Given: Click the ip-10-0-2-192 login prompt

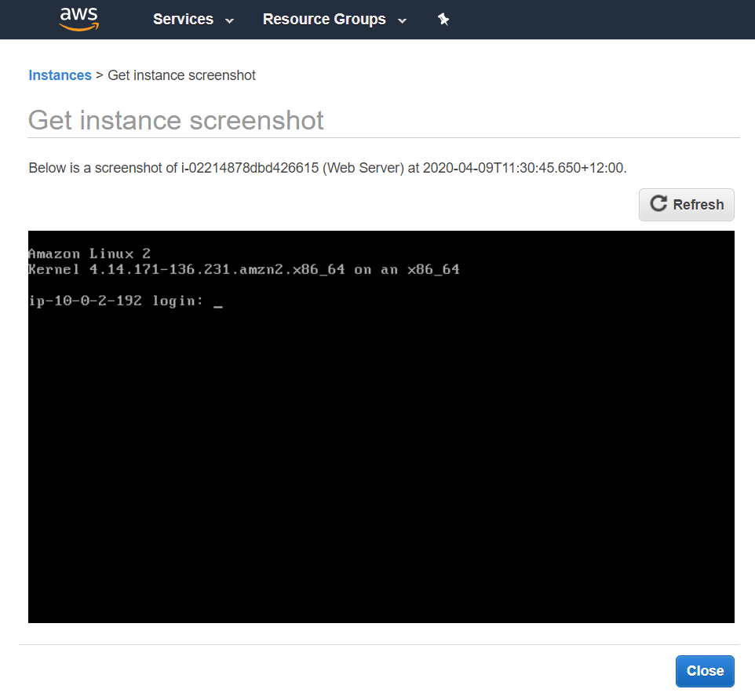Looking at the screenshot, I should (115, 301).
